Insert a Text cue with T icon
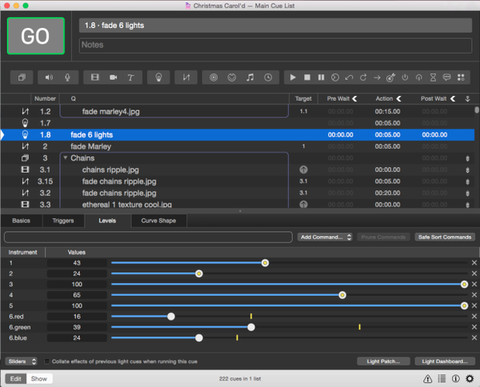This screenshot has height=387, width=480. 131,78
